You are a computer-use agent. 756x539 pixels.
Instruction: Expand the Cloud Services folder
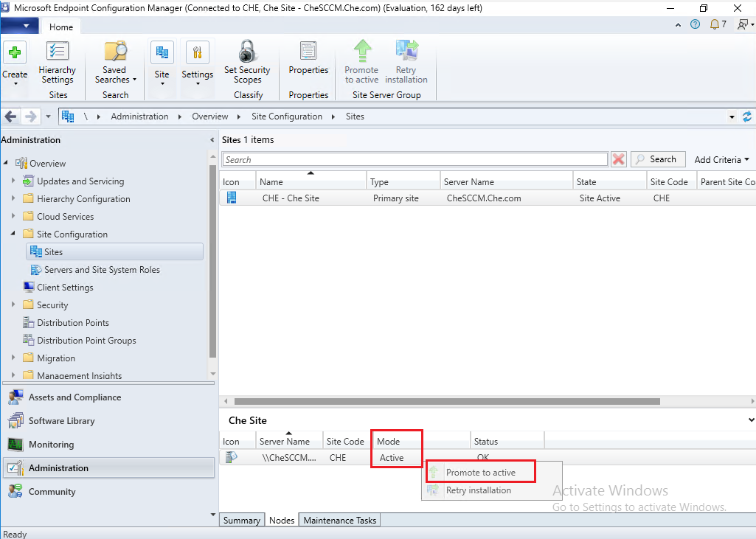[x=13, y=216]
